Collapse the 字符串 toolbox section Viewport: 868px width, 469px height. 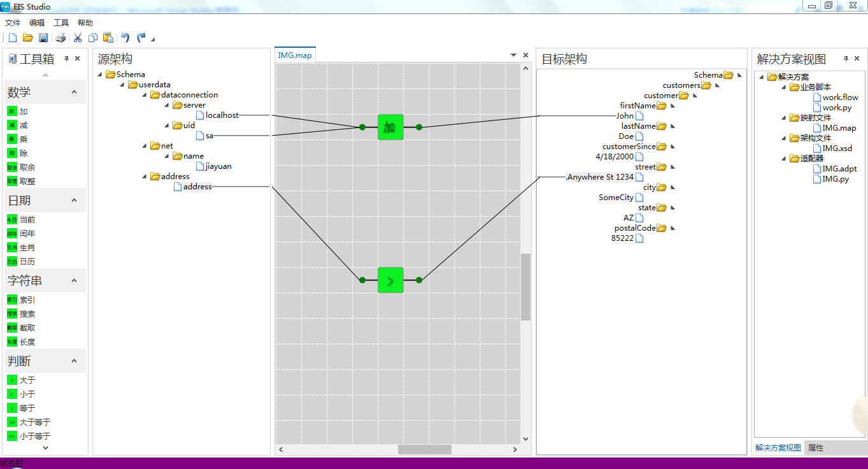coord(74,280)
